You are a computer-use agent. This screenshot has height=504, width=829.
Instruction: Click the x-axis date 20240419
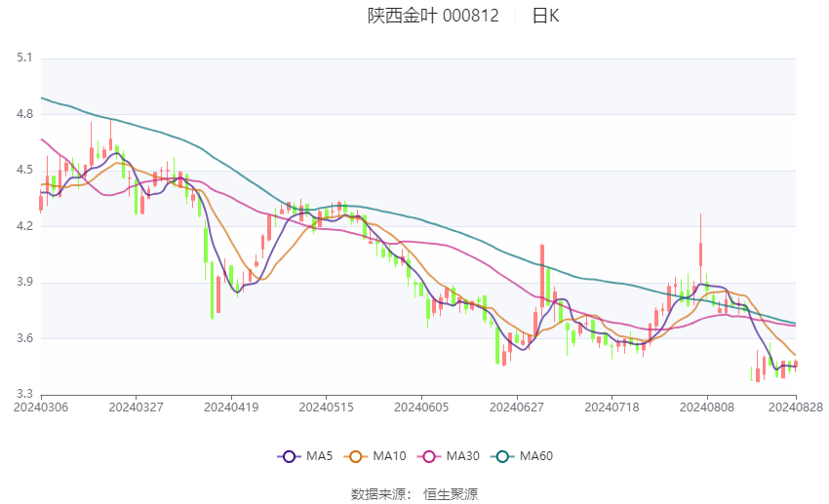pyautogui.click(x=231, y=407)
